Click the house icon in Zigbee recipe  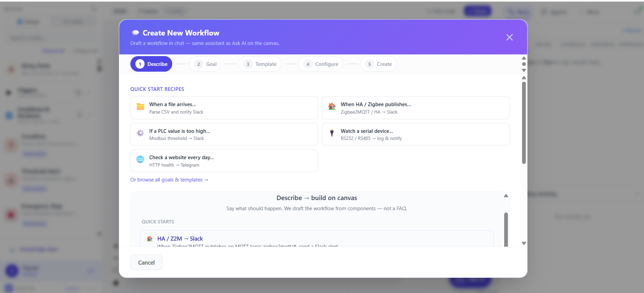point(332,106)
